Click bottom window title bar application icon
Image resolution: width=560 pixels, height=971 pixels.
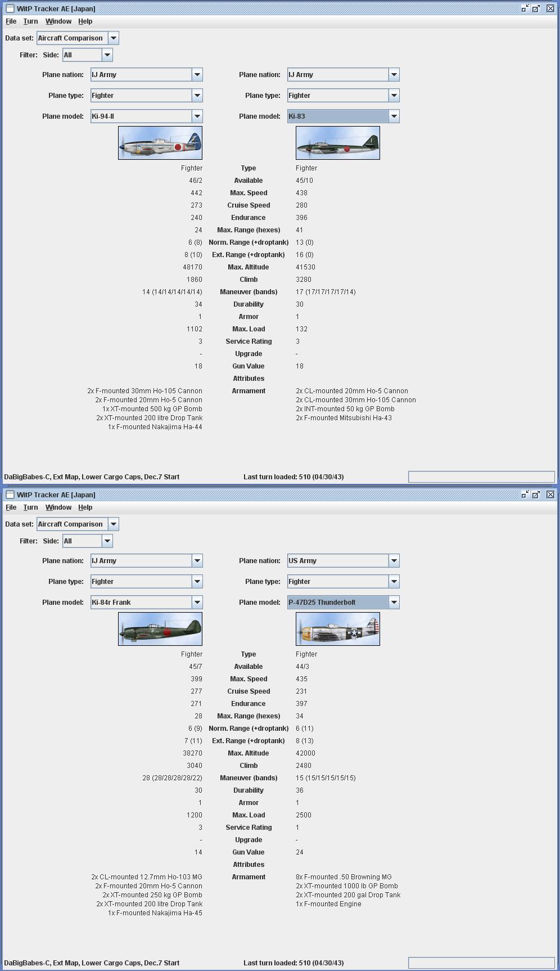point(10,495)
